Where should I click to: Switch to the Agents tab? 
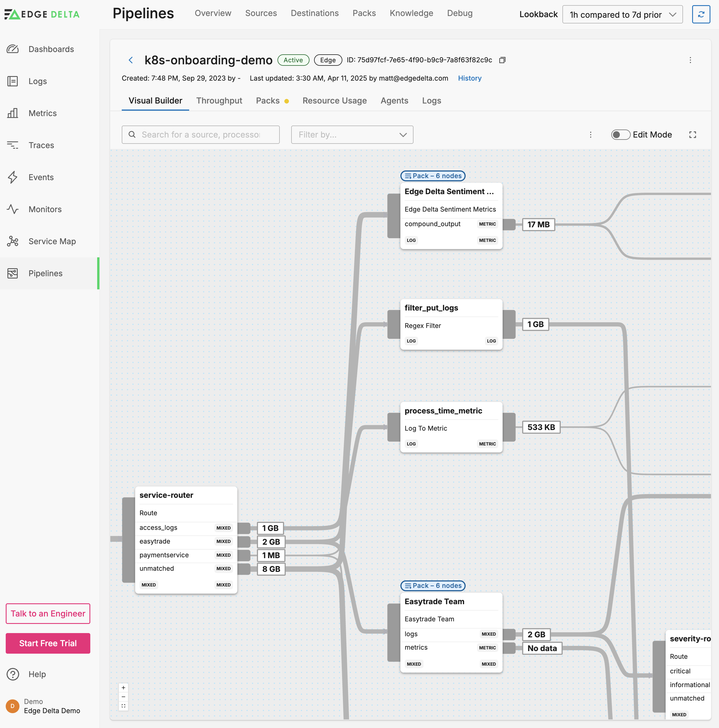point(394,101)
